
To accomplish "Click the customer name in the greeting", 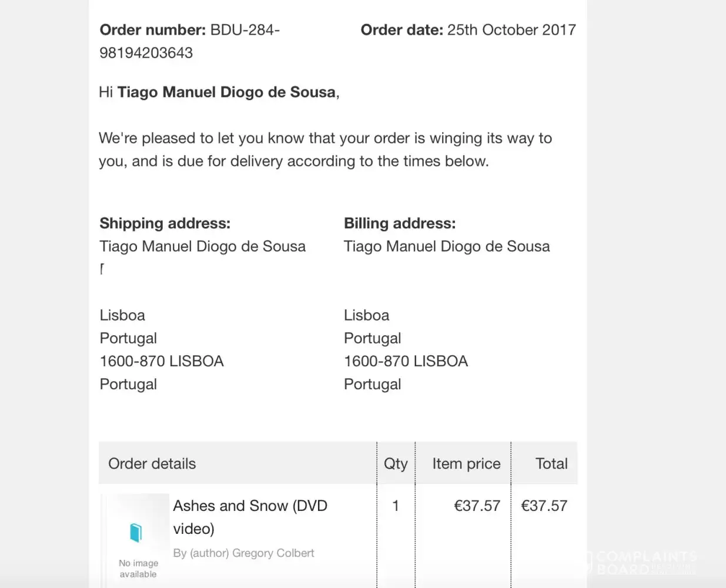I will [226, 92].
